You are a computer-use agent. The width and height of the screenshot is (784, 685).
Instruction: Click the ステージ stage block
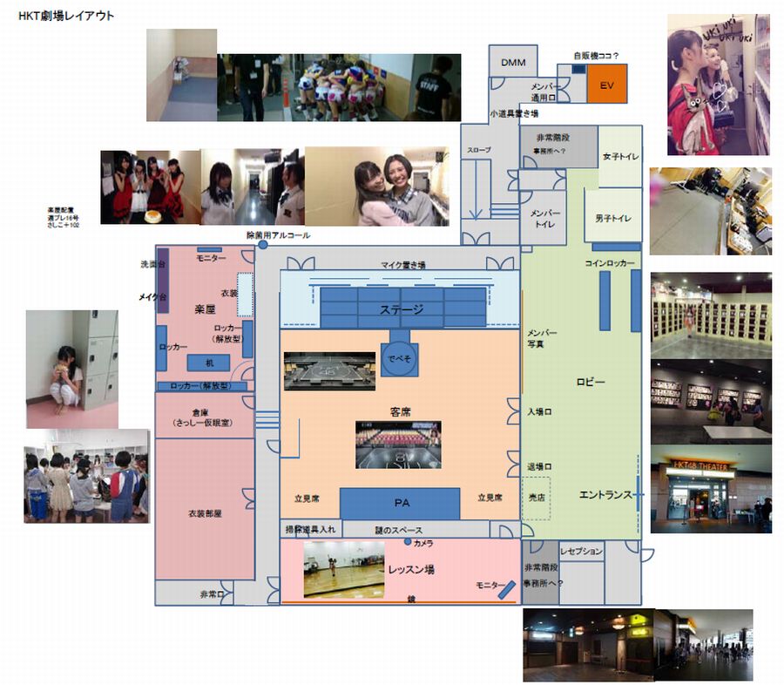coord(403,308)
